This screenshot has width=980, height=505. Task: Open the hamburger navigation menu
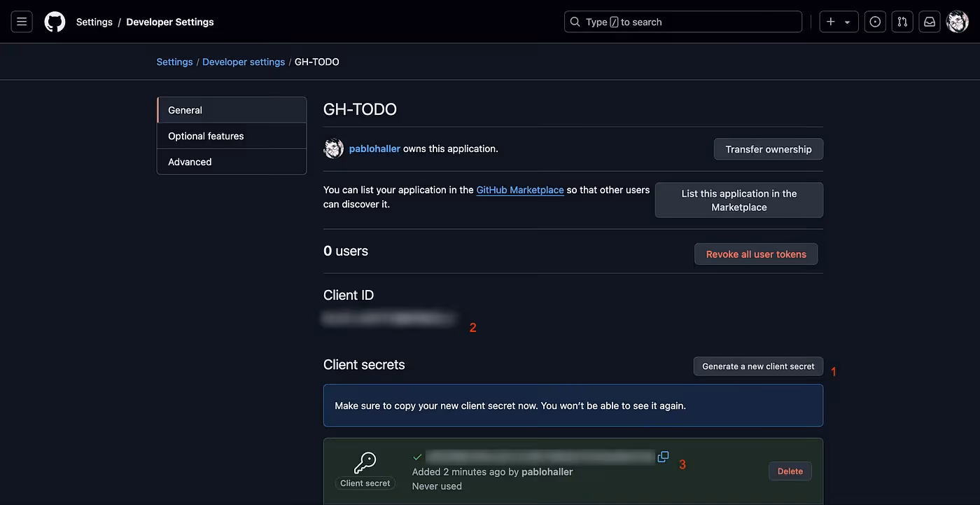(x=22, y=22)
